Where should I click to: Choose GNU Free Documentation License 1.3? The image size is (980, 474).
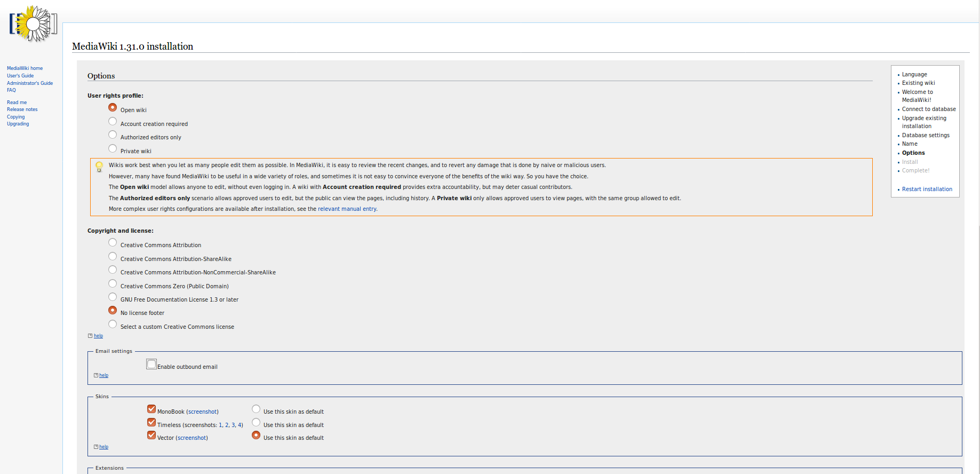[x=113, y=297]
